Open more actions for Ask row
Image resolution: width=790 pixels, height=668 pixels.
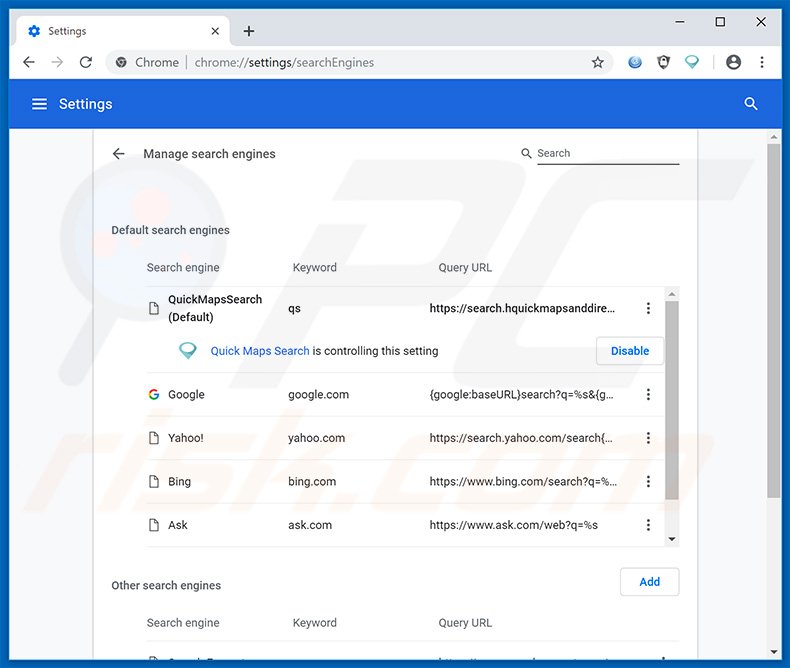click(x=648, y=525)
